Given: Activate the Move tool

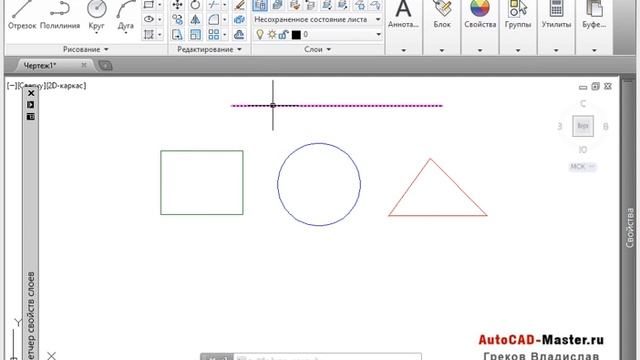Looking at the screenshot, I should pos(177,4).
